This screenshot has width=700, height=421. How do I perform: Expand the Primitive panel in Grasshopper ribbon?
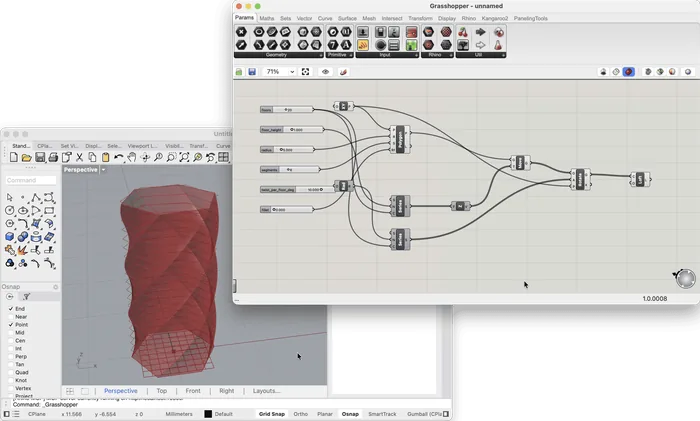pyautogui.click(x=351, y=55)
